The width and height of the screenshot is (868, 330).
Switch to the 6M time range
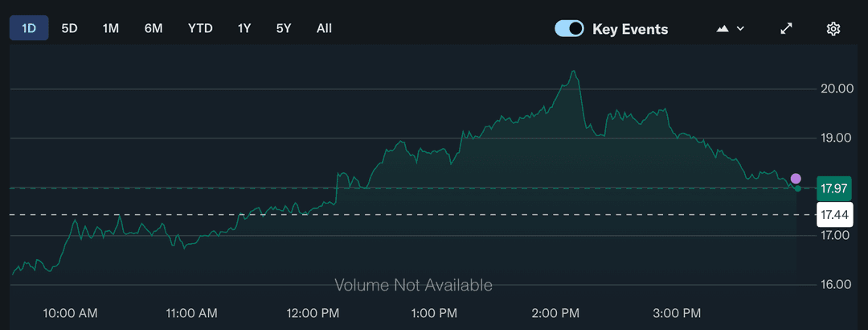pyautogui.click(x=154, y=28)
